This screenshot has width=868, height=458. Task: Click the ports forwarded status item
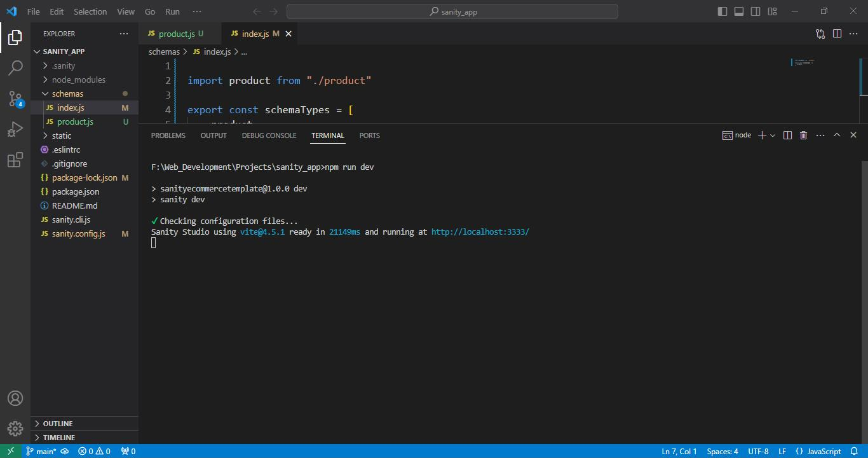[x=128, y=451]
